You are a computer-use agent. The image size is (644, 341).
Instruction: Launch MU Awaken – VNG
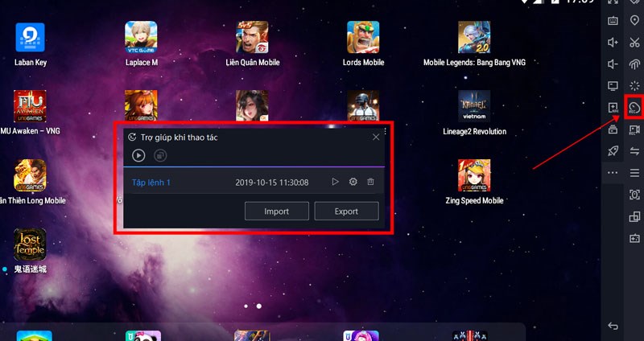point(30,107)
